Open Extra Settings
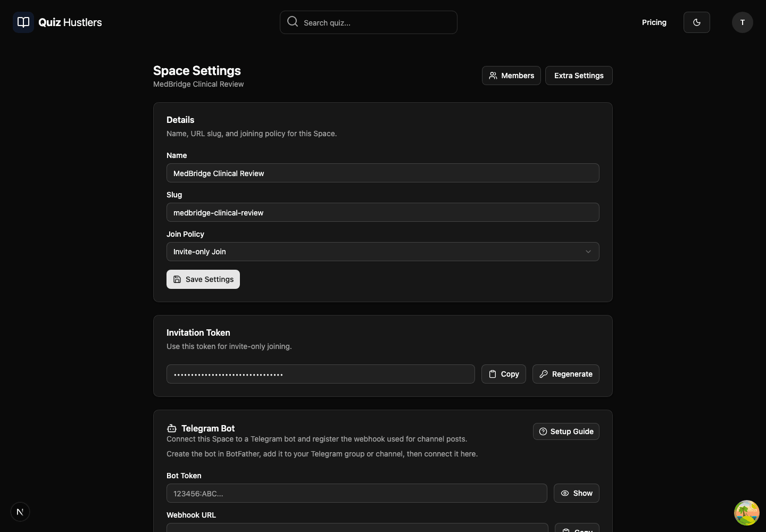The image size is (766, 532). coord(579,76)
